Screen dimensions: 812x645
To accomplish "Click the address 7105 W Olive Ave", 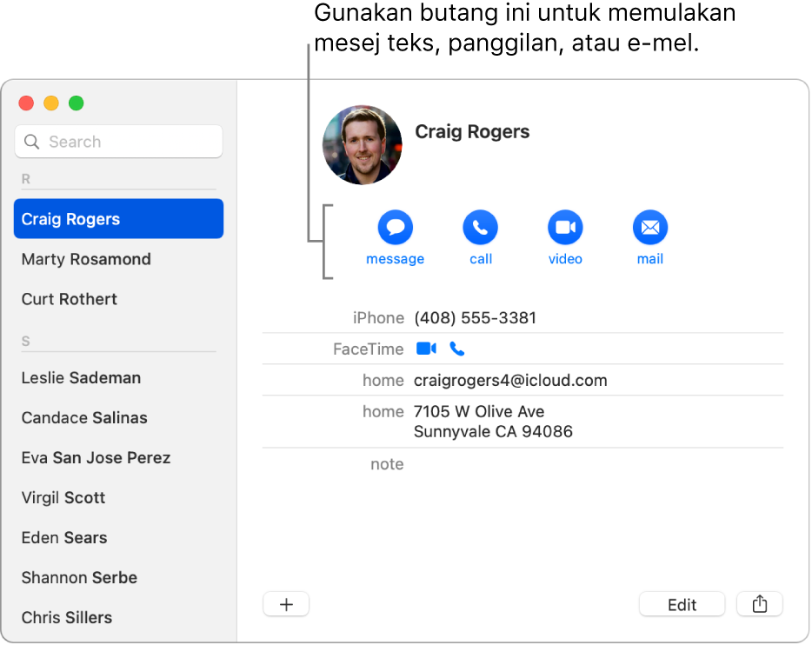I will [493, 422].
